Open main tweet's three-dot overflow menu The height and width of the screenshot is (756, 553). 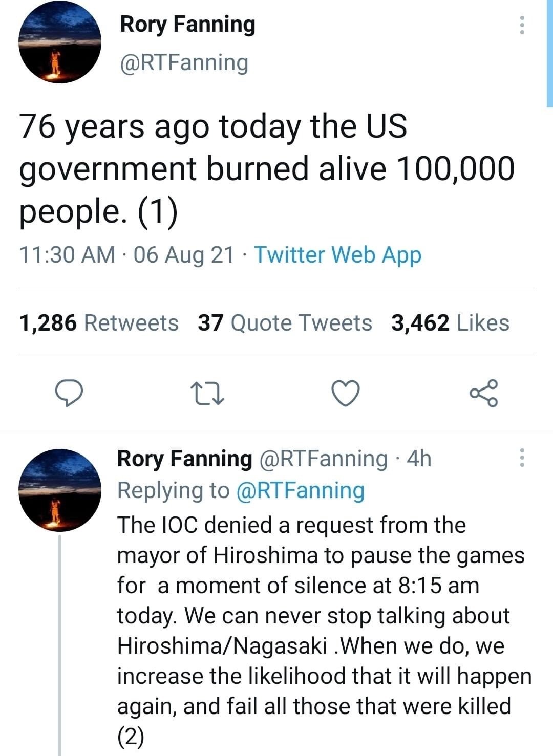click(522, 25)
